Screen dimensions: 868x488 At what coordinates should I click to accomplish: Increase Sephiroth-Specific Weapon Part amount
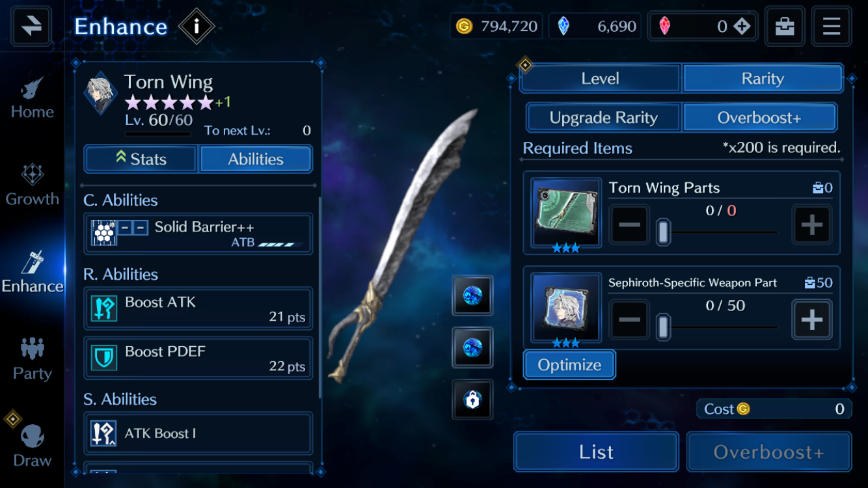811,320
